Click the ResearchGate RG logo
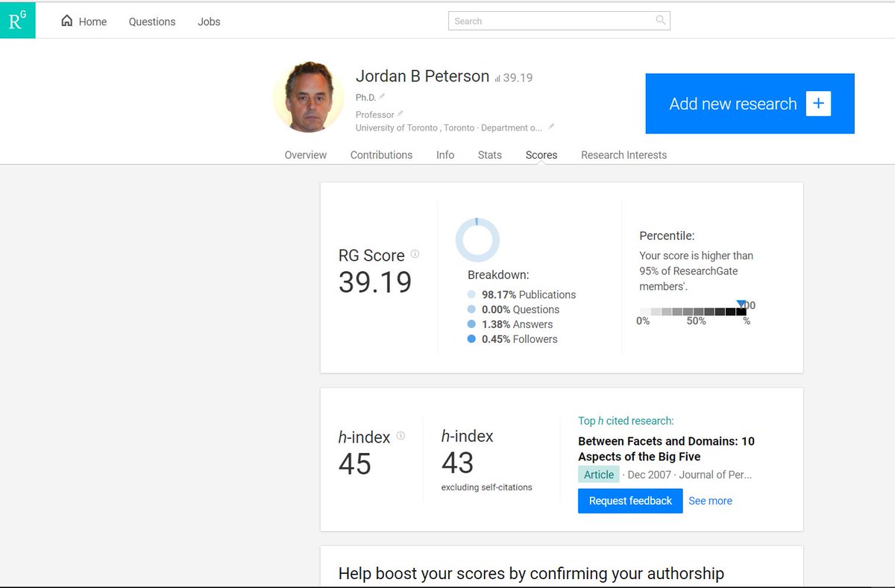The image size is (895, 588). pos(17,21)
